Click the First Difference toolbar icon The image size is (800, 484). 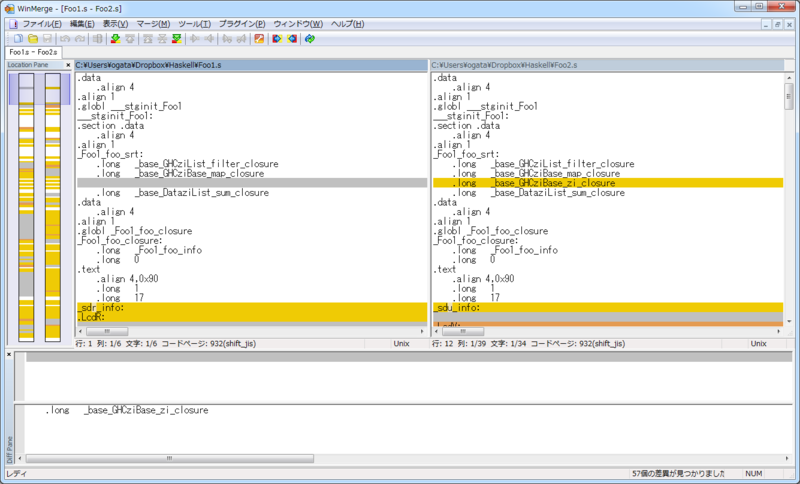tap(147, 39)
